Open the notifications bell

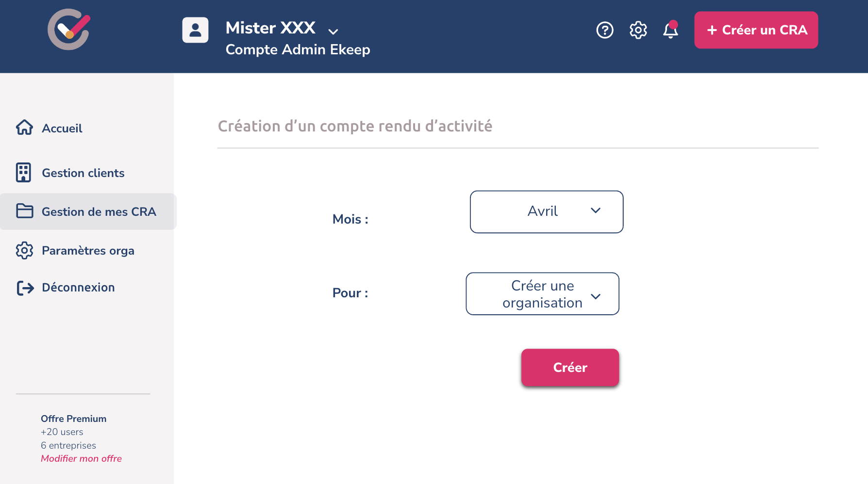tap(670, 30)
